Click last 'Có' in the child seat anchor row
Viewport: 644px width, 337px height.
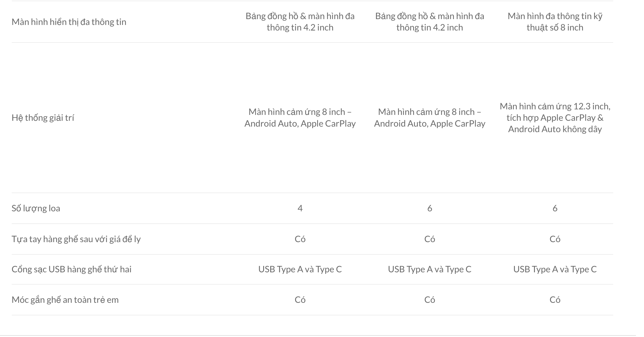pos(555,300)
